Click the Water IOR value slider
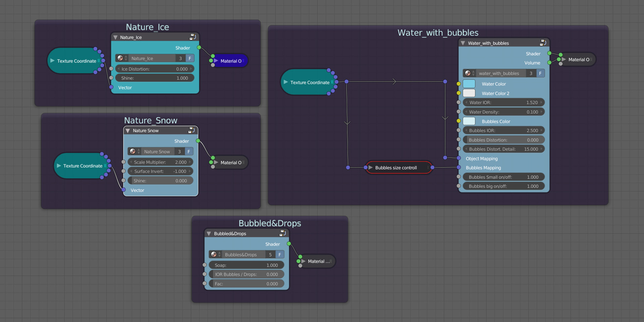This screenshot has width=644, height=322. pyautogui.click(x=503, y=102)
